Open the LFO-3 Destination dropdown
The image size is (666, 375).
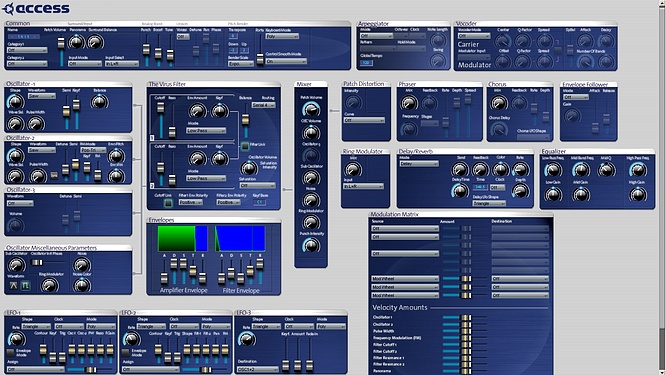click(x=258, y=369)
